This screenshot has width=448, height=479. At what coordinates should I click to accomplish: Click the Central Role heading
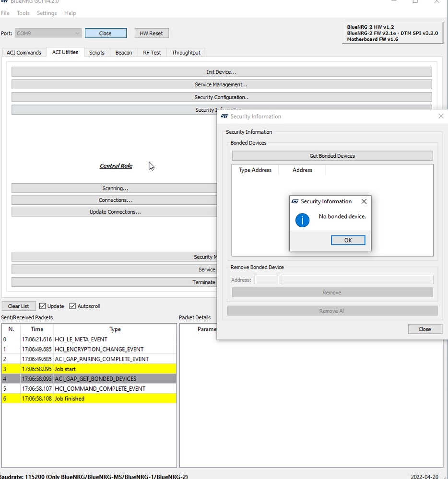pyautogui.click(x=116, y=166)
